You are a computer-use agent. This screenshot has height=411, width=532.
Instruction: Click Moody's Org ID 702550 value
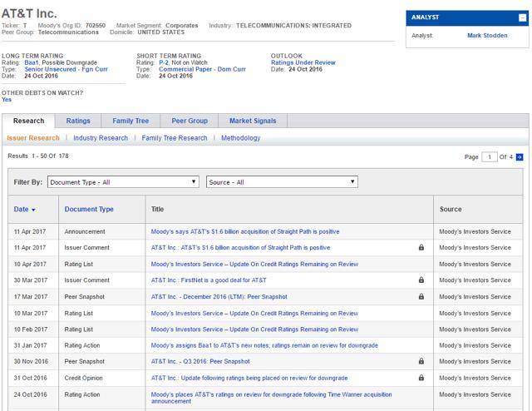(x=96, y=26)
